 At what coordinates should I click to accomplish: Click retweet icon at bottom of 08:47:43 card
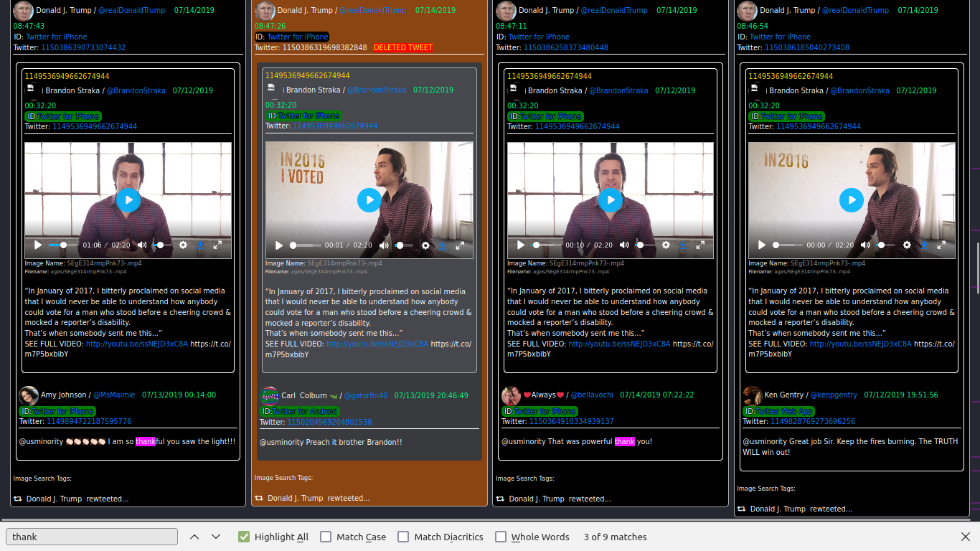pos(18,499)
